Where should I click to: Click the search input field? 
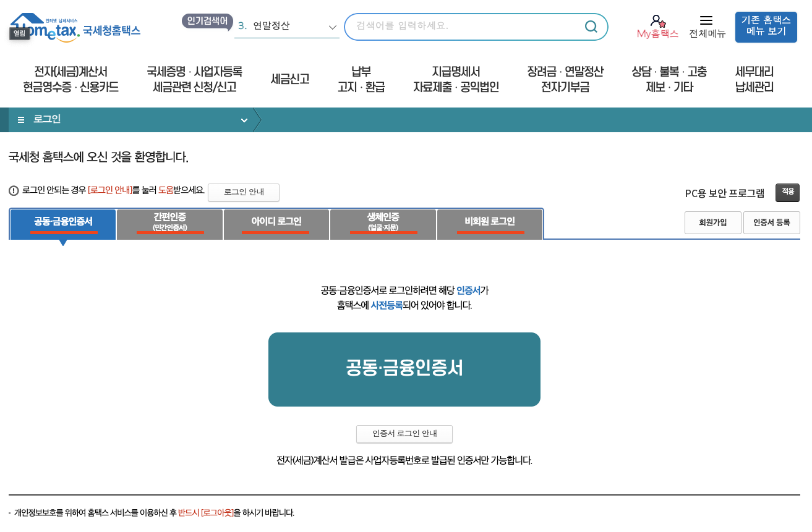(464, 27)
